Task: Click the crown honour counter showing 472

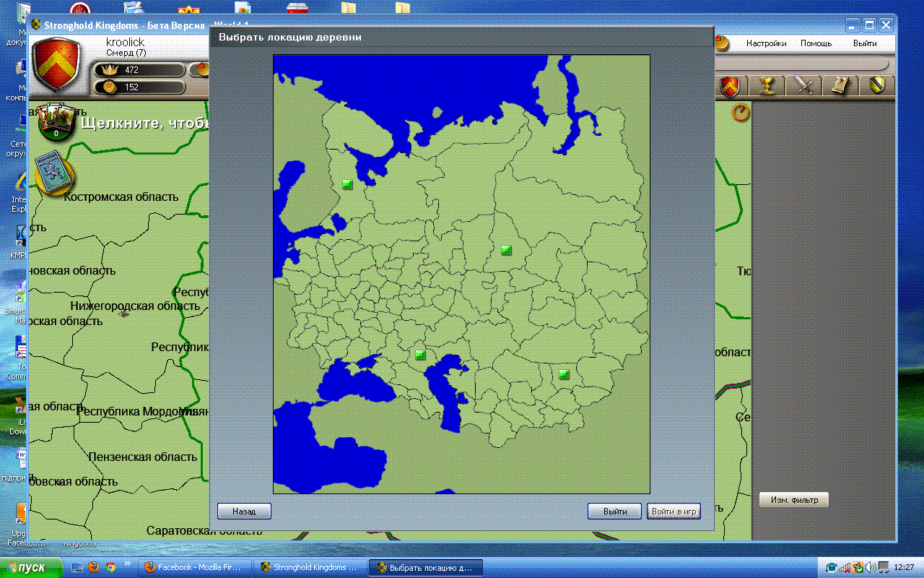Action: (x=140, y=70)
